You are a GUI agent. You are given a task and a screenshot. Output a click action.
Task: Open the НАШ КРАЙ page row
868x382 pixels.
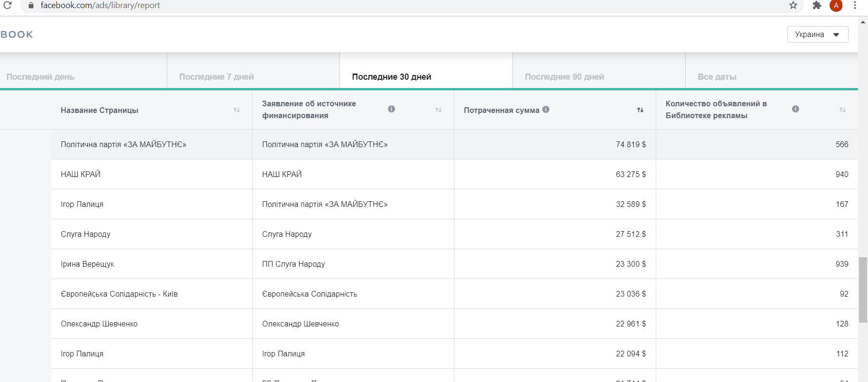click(81, 174)
